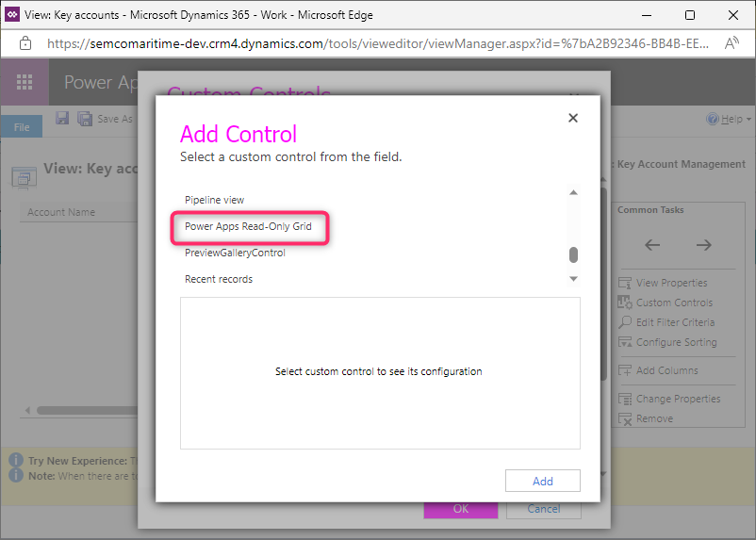Click the site lock icon in address bar
The image size is (756, 540).
25,43
